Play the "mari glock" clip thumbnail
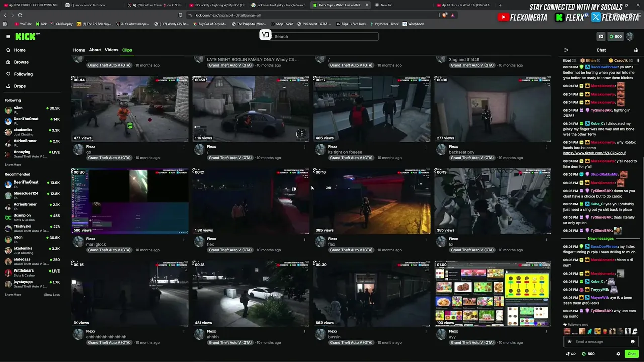Image resolution: width=644 pixels, height=362 pixels. (130, 201)
